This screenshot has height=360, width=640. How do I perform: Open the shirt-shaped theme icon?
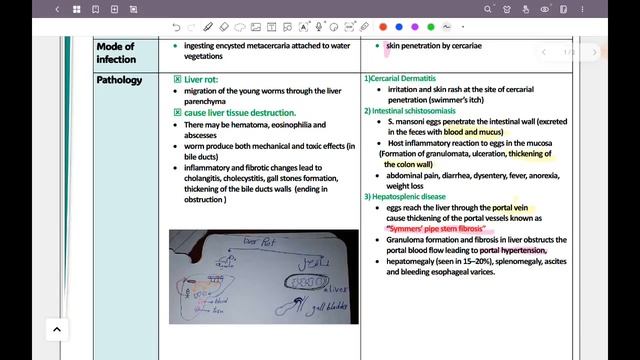click(x=507, y=9)
